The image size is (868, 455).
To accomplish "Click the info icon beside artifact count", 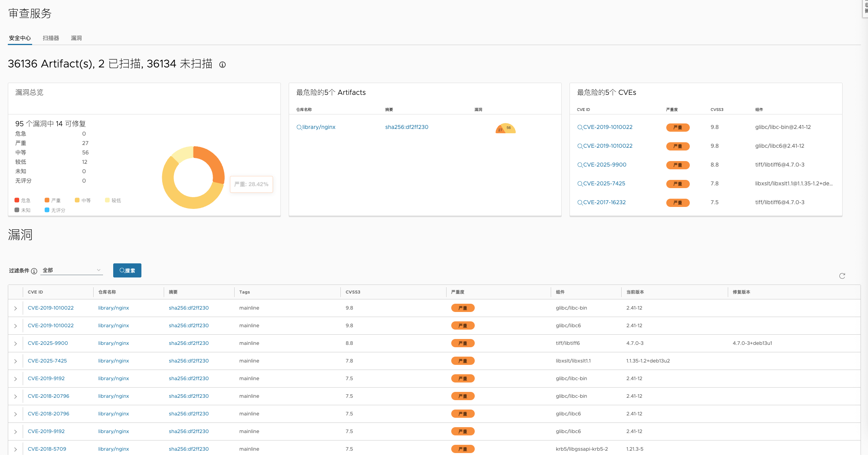I will click(222, 65).
